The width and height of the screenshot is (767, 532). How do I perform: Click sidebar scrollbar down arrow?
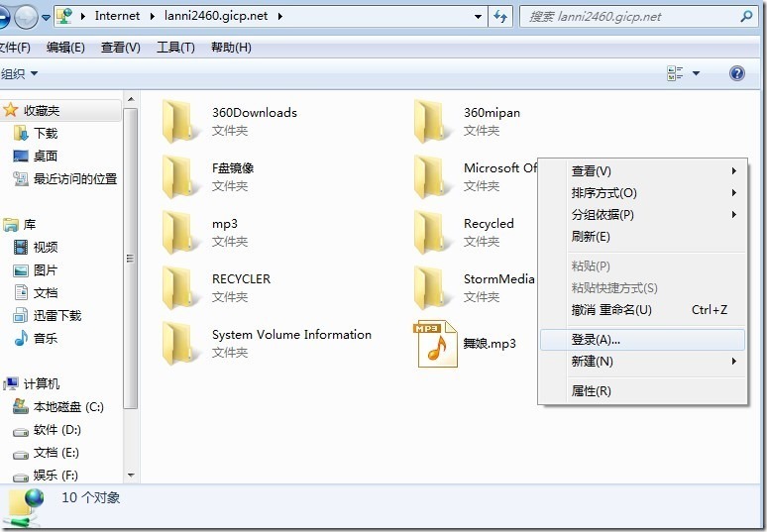pos(131,475)
